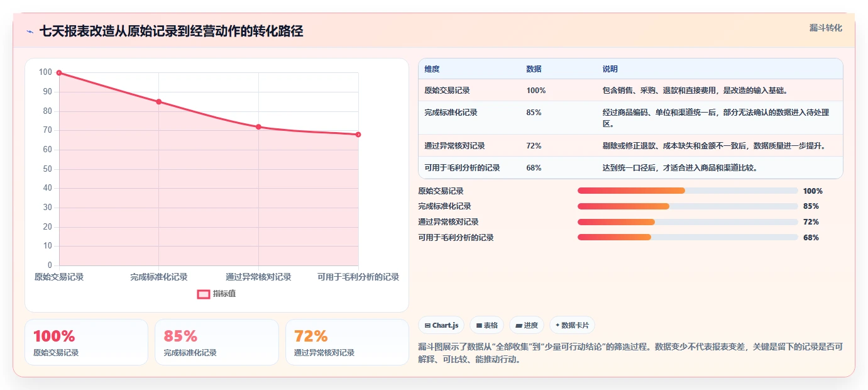This screenshot has width=868, height=390.
Task: Click the 85% value in the table
Action: click(x=534, y=113)
